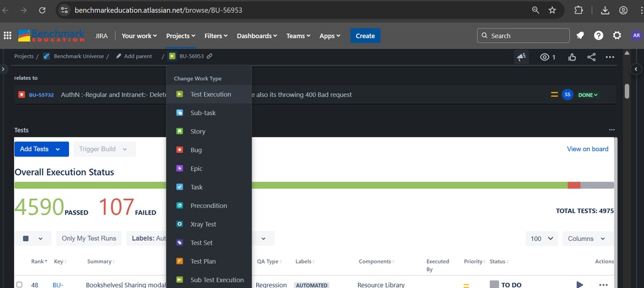Vote for this issue with thumbs up

point(572,57)
